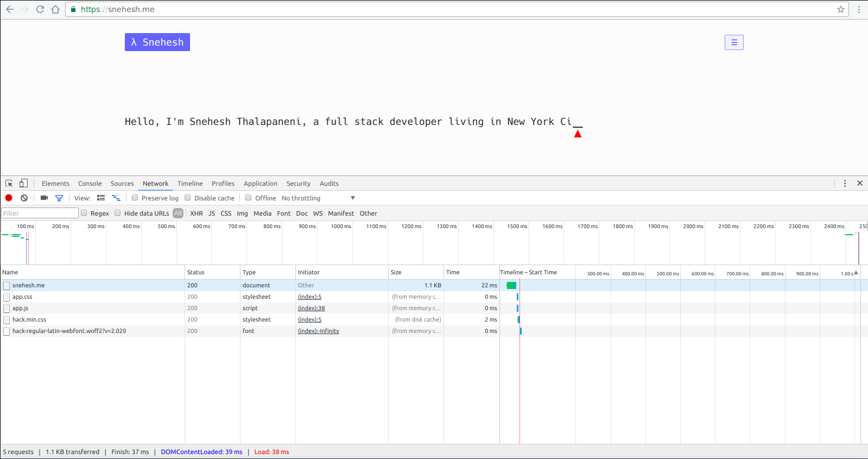Click file icon of hack.min.css row
The height and width of the screenshot is (459, 868).
[7, 320]
